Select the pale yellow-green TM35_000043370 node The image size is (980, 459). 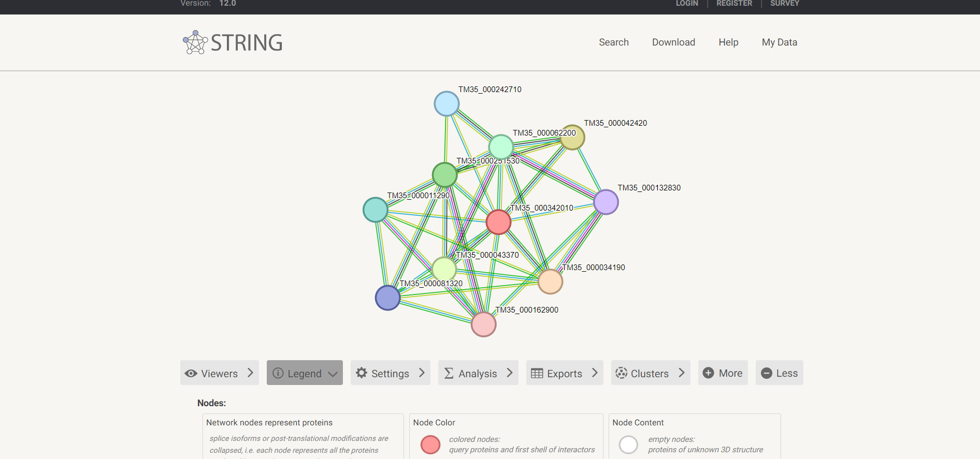pyautogui.click(x=444, y=269)
